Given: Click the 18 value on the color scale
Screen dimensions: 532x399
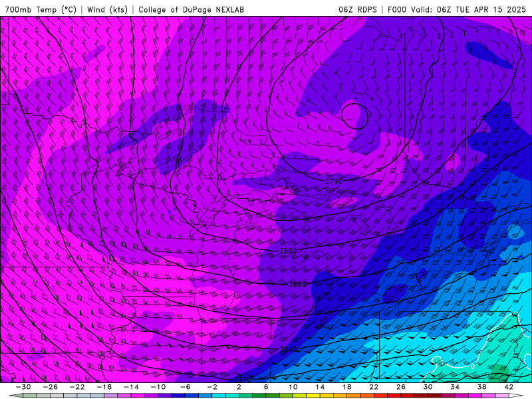Looking at the screenshot, I should [x=346, y=387].
